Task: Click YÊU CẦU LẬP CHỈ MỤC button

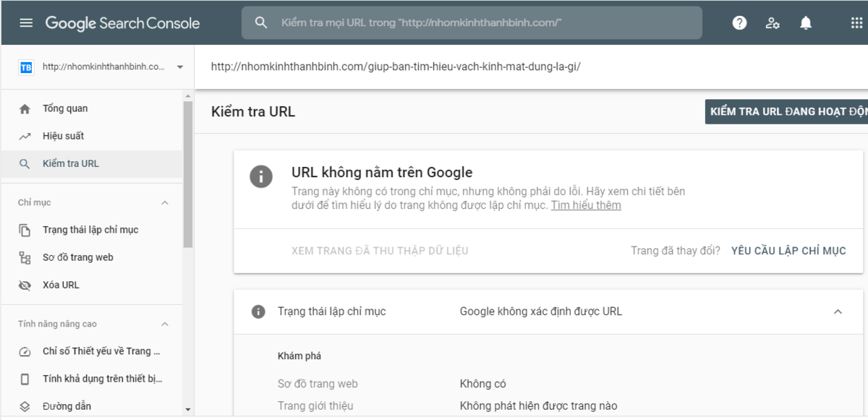Action: point(788,251)
